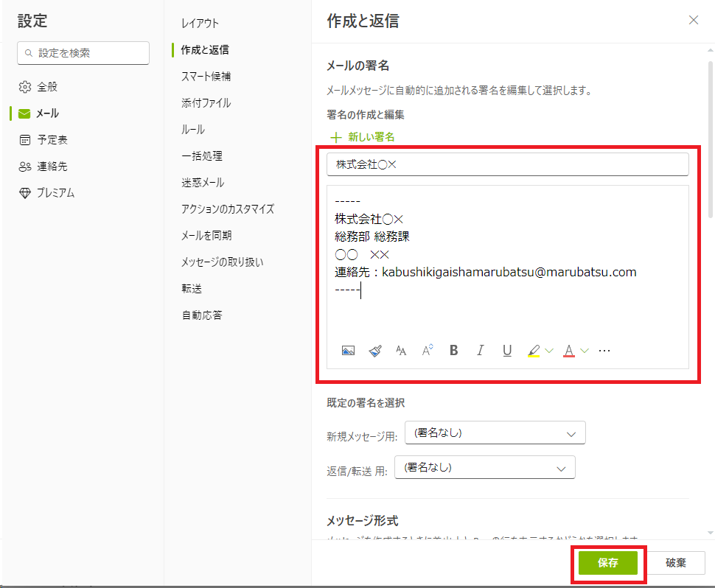Apply red font color to text
Viewport: 715px width, 588px height.
click(x=569, y=351)
